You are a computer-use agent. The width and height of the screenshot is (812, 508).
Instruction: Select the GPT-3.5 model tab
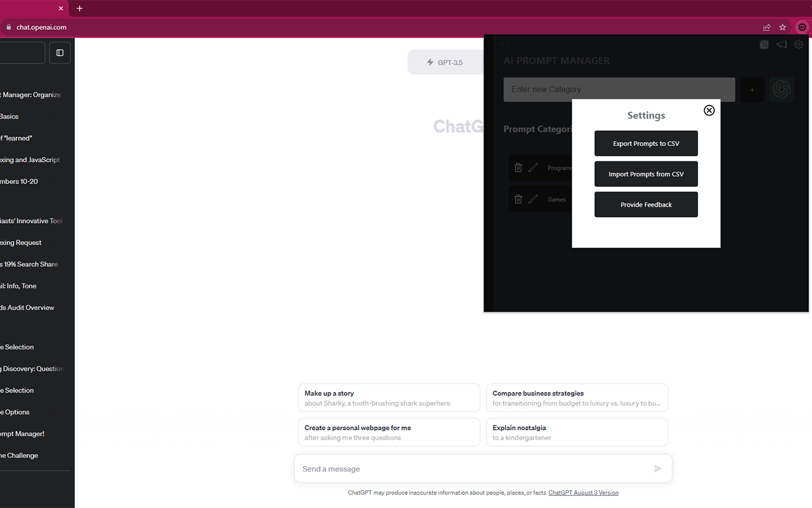point(445,62)
